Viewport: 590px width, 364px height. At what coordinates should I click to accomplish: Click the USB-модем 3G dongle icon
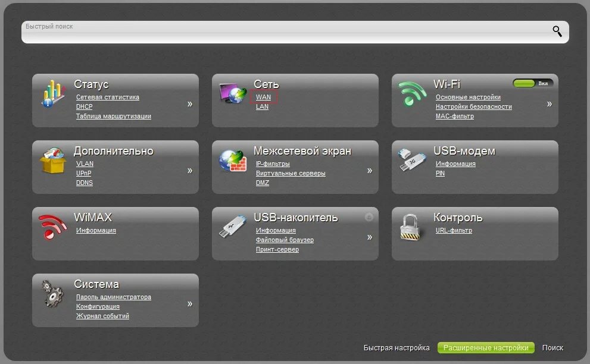coord(411,159)
